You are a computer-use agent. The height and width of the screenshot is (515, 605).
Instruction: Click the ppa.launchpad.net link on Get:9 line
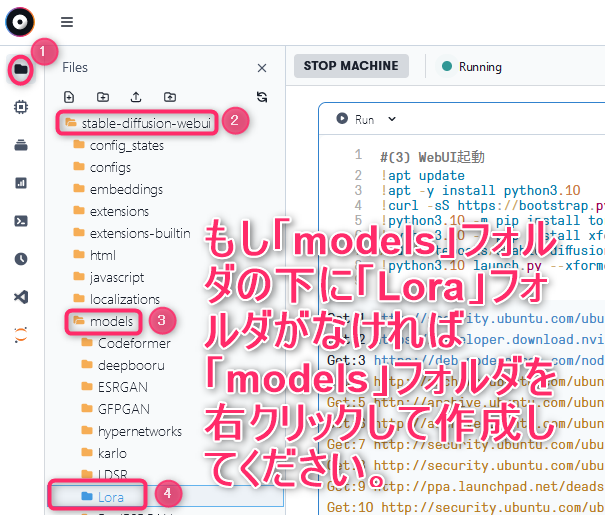tap(489, 486)
